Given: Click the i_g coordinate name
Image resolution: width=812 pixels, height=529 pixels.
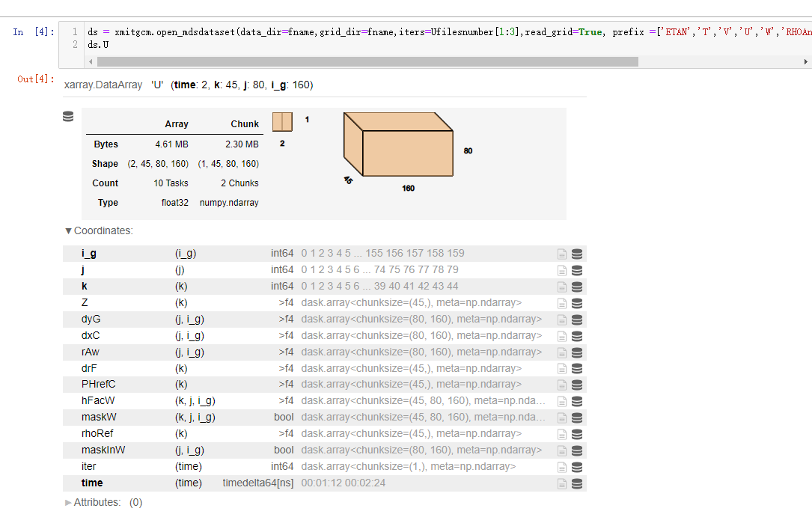Looking at the screenshot, I should (88, 253).
